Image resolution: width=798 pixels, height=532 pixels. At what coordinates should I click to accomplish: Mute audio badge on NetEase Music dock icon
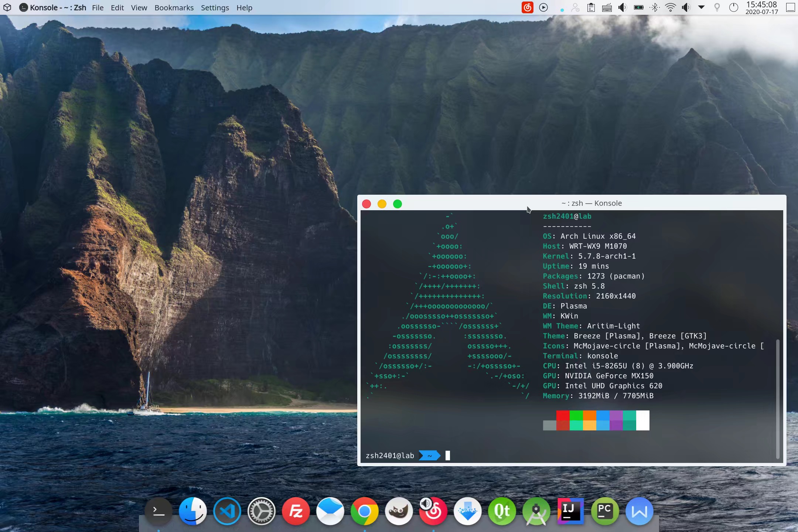(426, 503)
